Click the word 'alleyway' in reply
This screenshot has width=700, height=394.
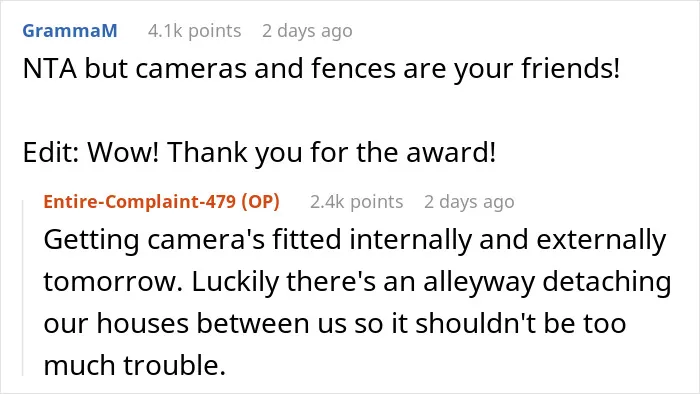tap(479, 282)
